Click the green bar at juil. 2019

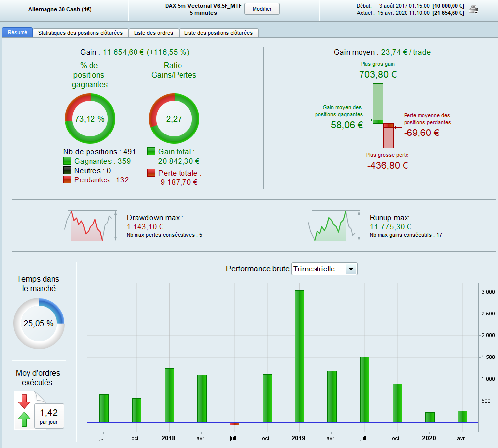tap(364, 390)
